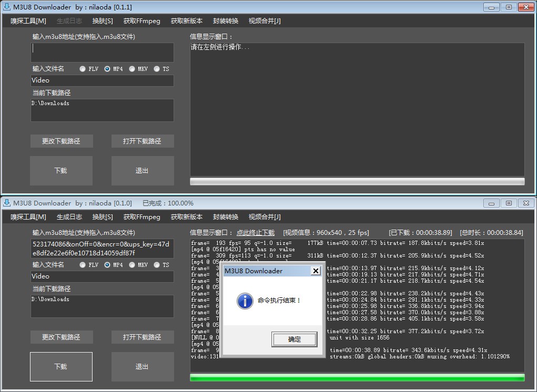Open 获取新版本 menu in bottom window
The width and height of the screenshot is (537, 392).
pyautogui.click(x=187, y=217)
